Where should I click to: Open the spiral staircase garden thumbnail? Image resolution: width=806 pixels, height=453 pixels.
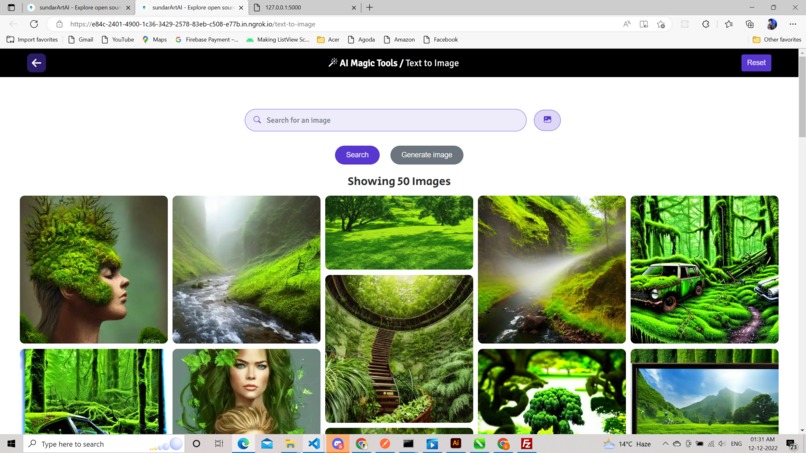399,349
